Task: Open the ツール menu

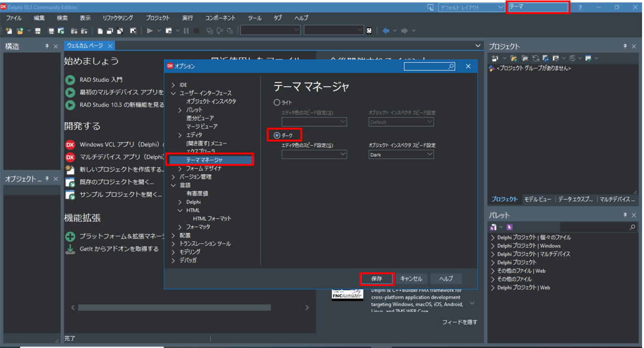Action: click(x=255, y=18)
